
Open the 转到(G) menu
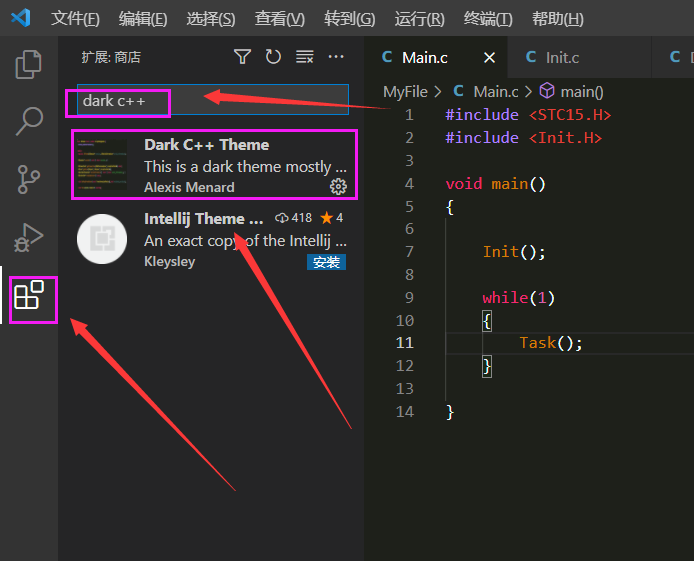tap(350, 19)
